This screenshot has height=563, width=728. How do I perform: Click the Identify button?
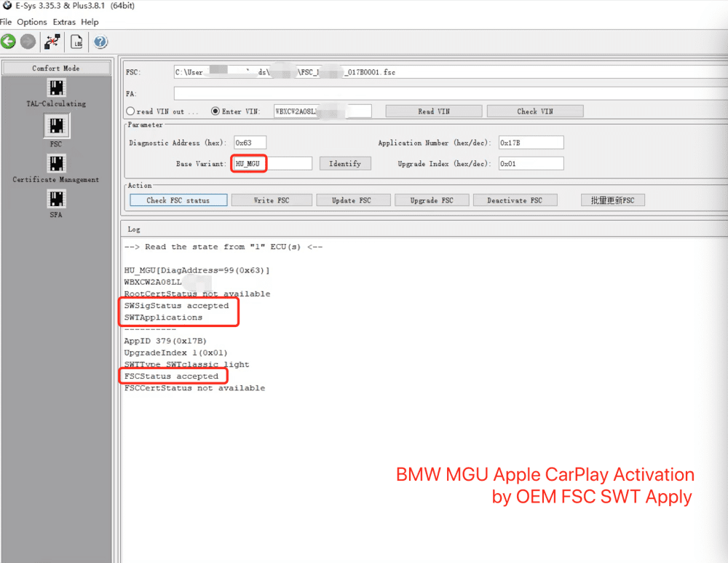345,164
